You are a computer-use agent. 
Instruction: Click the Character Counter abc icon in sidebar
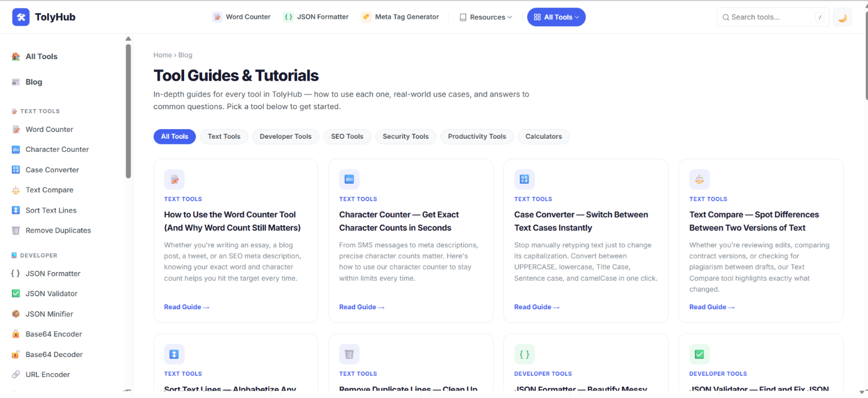tap(16, 150)
